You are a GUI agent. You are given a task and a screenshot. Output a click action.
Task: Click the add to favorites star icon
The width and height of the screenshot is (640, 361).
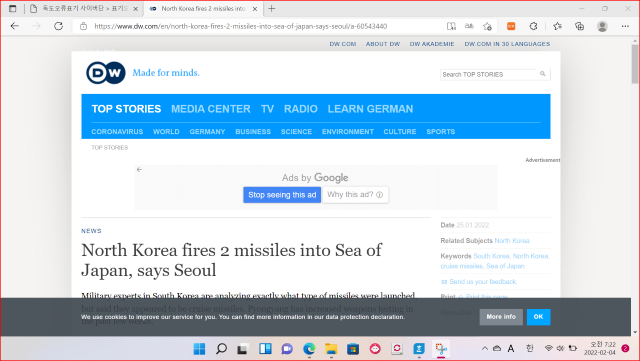tap(487, 26)
